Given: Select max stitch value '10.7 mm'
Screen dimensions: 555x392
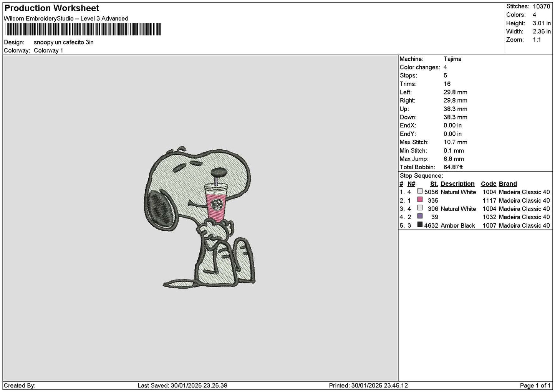Looking at the screenshot, I should pyautogui.click(x=456, y=142).
